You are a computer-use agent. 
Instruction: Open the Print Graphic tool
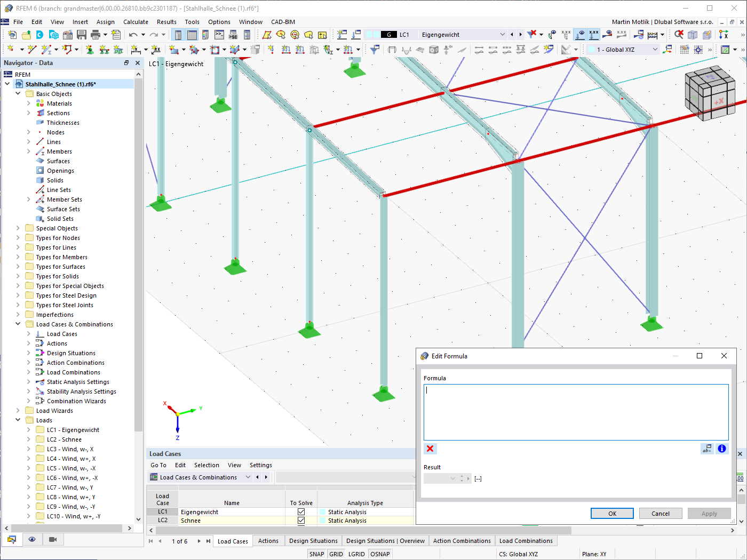(96, 34)
